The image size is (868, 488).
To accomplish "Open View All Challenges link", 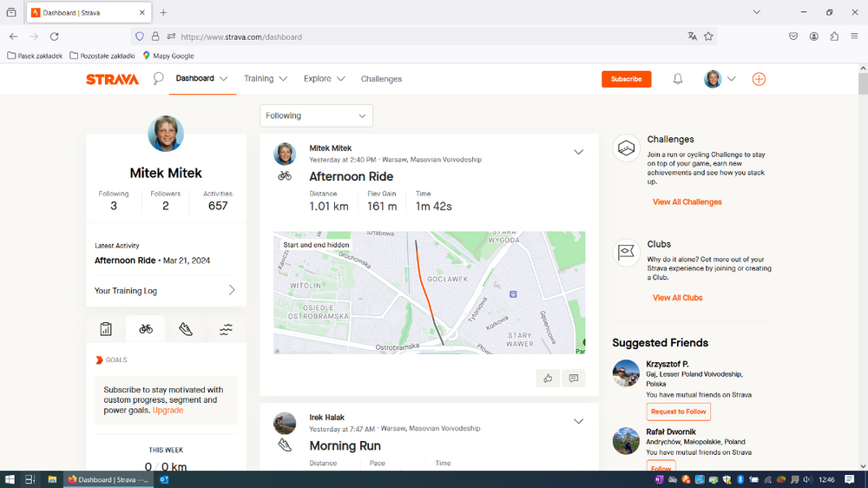I will [x=687, y=202].
